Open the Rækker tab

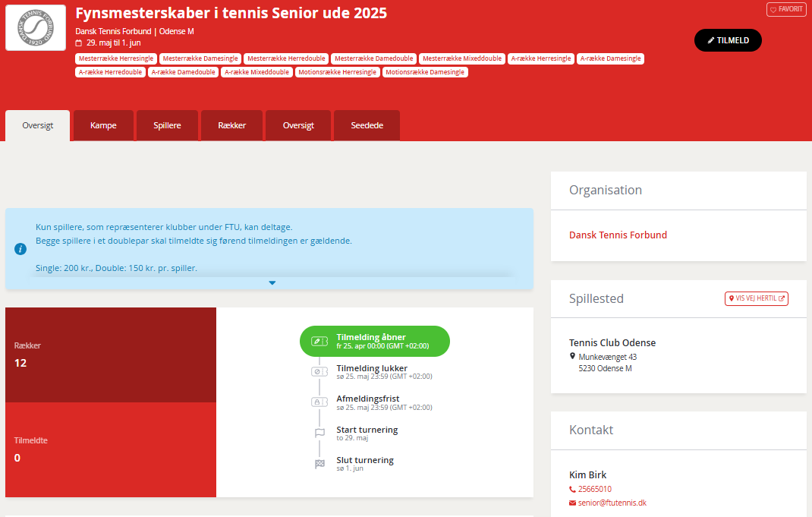click(x=232, y=125)
